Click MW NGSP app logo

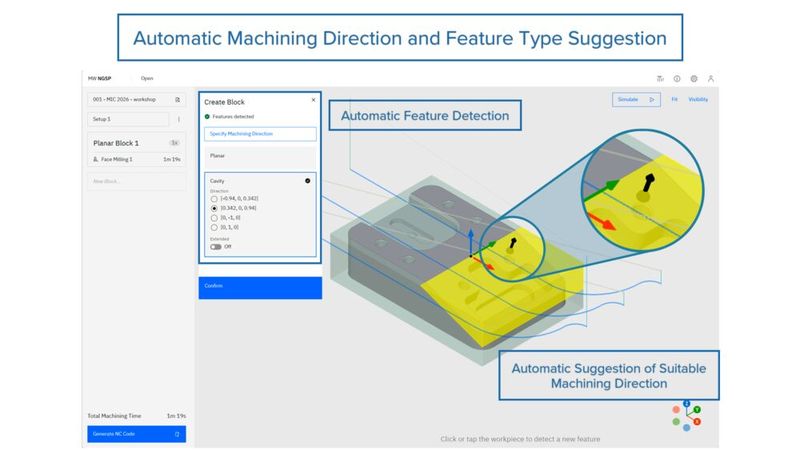[x=99, y=79]
